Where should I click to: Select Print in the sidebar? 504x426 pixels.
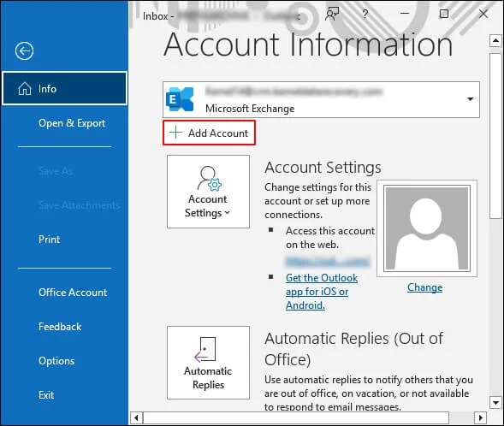click(49, 240)
